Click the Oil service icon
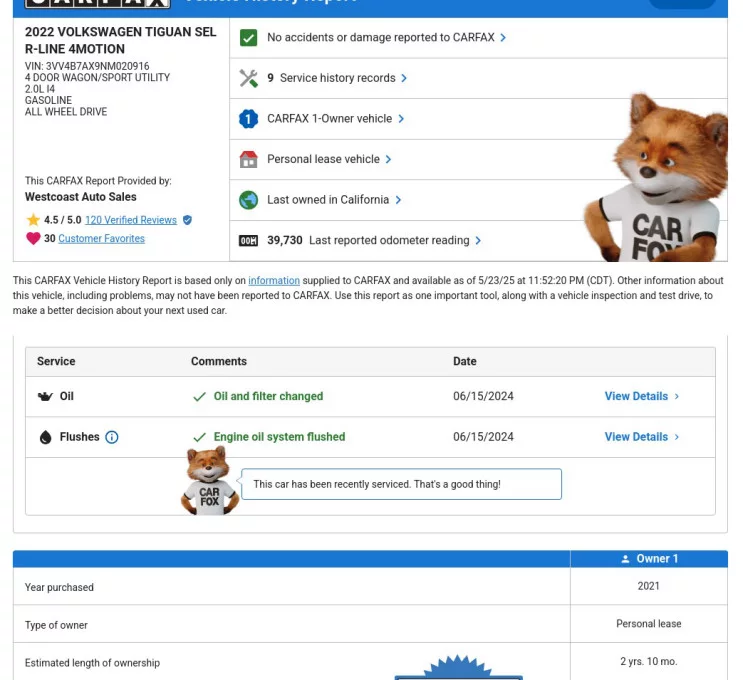This screenshot has height=680, width=743. 45,397
